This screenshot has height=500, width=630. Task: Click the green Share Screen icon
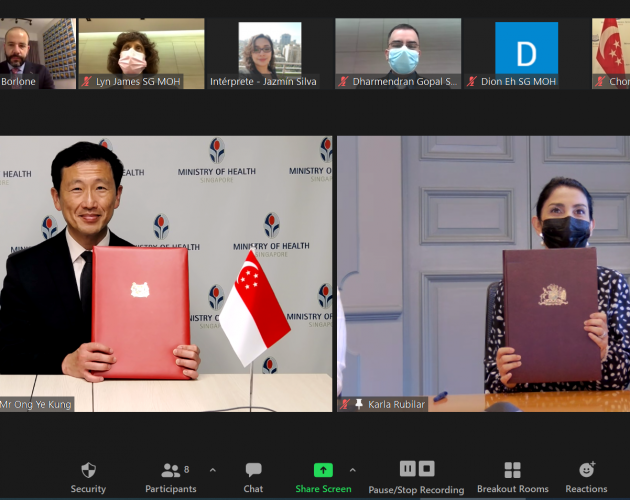(323, 470)
